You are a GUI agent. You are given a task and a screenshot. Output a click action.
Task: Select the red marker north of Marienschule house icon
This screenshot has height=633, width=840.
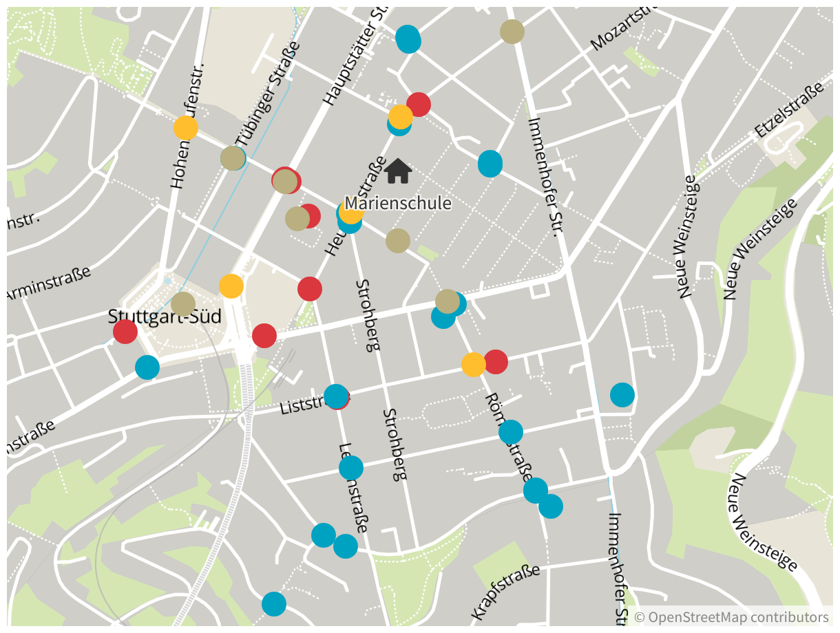419,105
